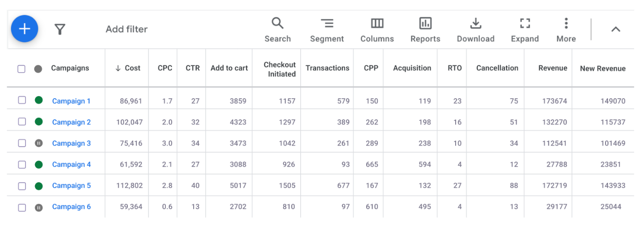Click the Add filter field

pyautogui.click(x=126, y=29)
